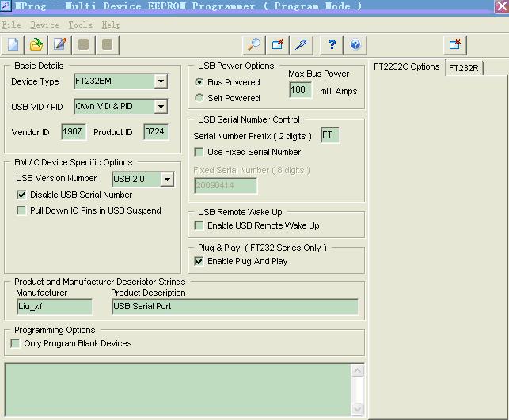Image resolution: width=509 pixels, height=420 pixels.
Task: Select the Self Powered radio button
Action: [x=199, y=98]
